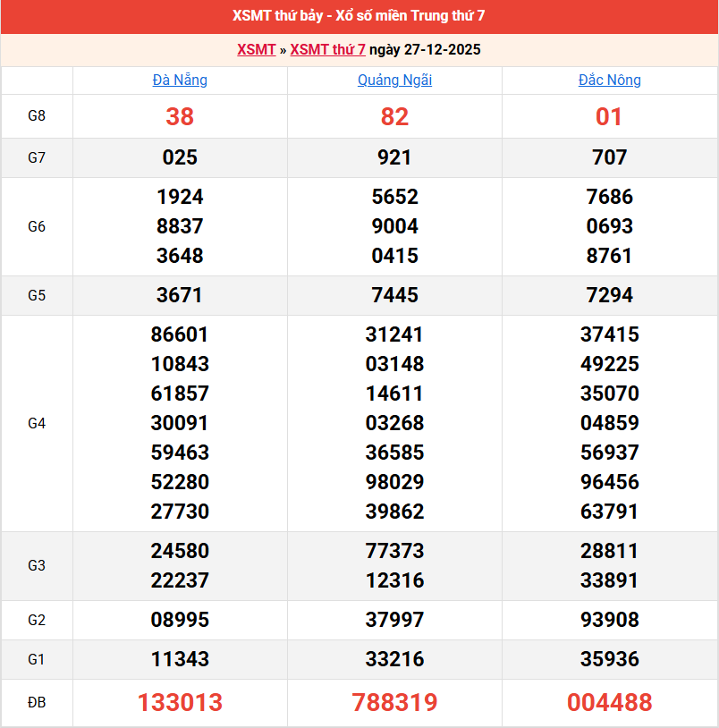Select the G7 row label
Viewport: 719px width, 728px height.
(x=37, y=157)
